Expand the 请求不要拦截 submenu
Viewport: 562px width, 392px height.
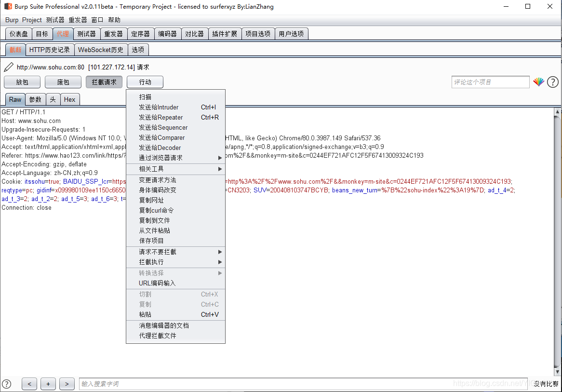click(x=175, y=252)
